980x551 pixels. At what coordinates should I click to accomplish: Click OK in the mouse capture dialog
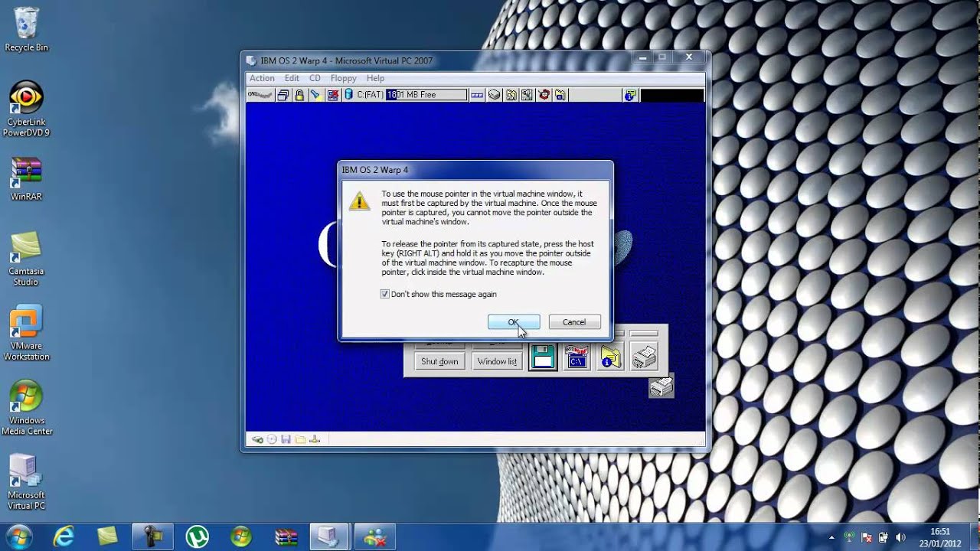(514, 322)
